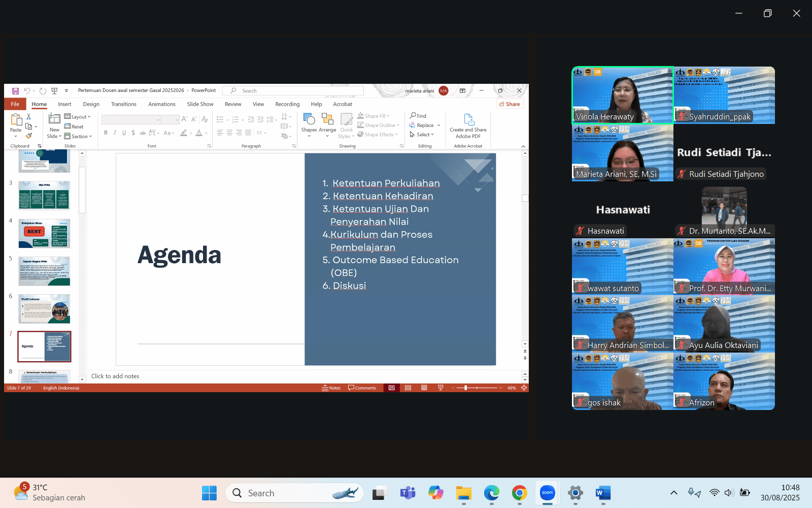Toggle the Notes pane in status bar
The height and width of the screenshot is (508, 812).
331,388
